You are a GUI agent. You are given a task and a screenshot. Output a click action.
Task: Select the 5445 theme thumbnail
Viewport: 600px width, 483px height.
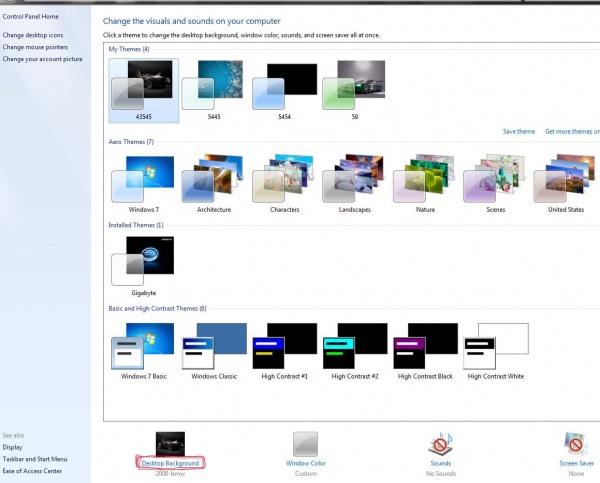click(x=213, y=85)
